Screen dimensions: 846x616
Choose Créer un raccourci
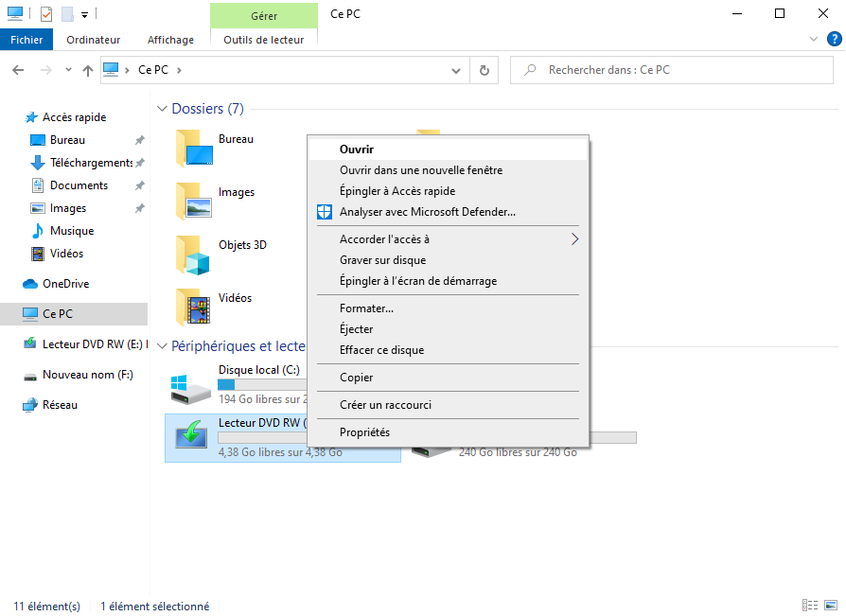point(448,405)
